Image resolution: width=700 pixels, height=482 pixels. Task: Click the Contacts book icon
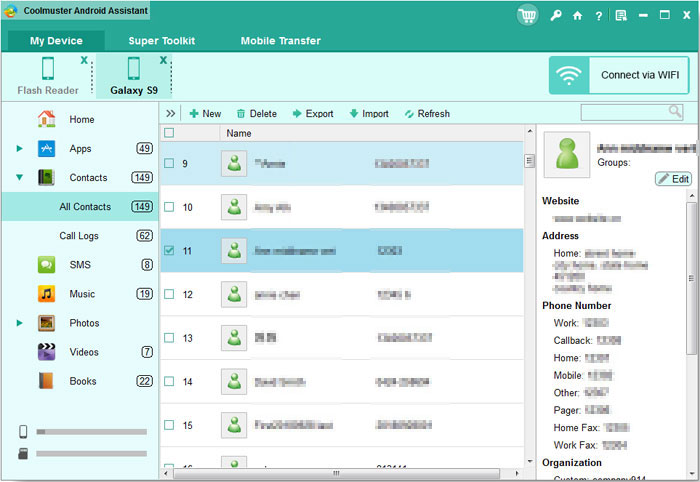coord(46,177)
